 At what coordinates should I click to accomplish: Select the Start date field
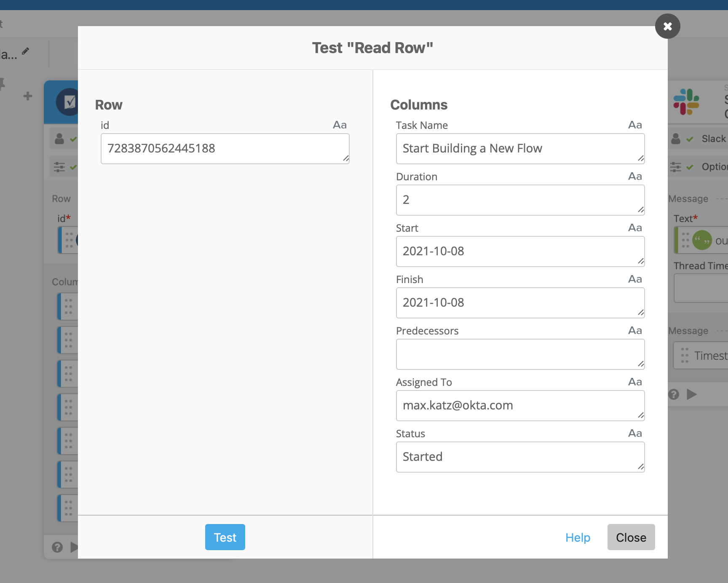tap(520, 251)
